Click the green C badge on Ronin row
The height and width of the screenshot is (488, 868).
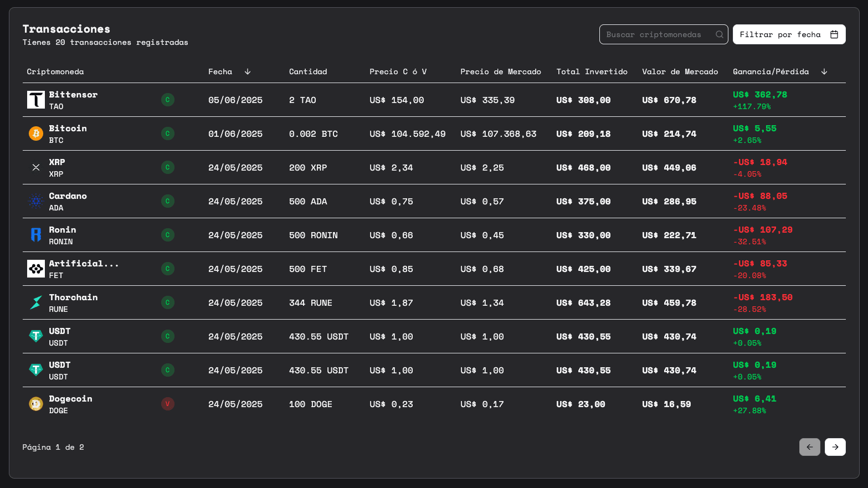click(x=168, y=235)
